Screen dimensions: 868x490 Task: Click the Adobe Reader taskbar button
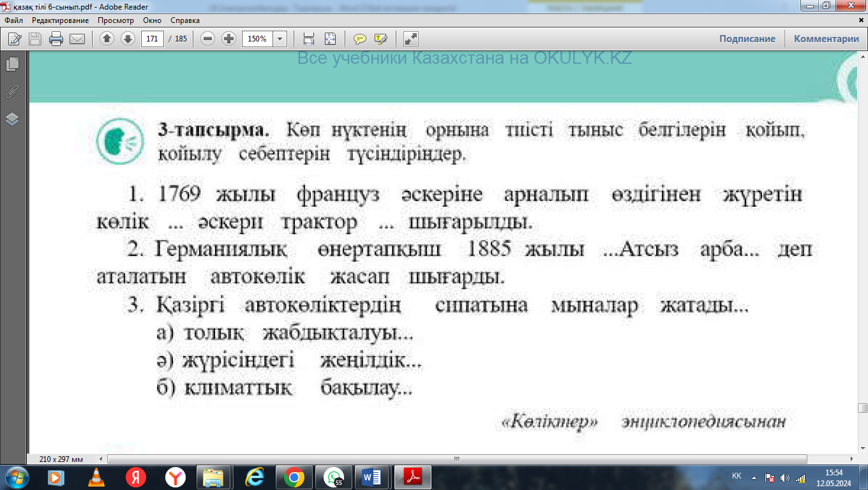pos(413,477)
